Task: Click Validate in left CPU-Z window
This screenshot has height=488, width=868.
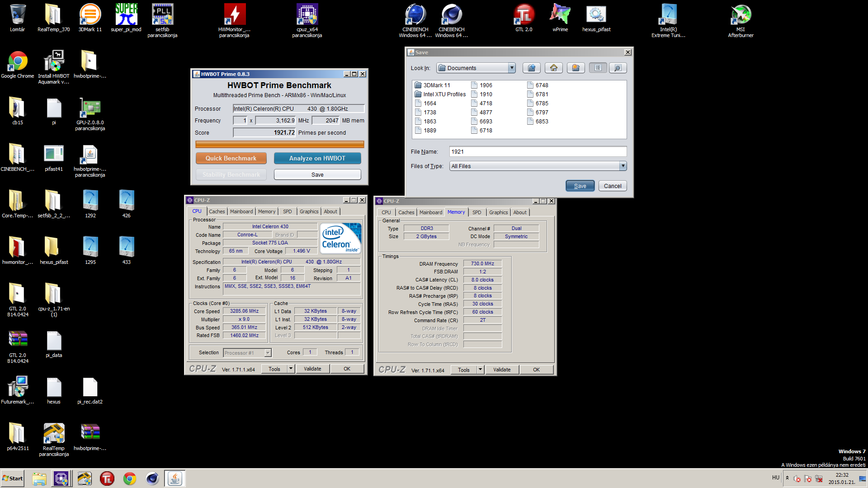Action: [x=312, y=369]
